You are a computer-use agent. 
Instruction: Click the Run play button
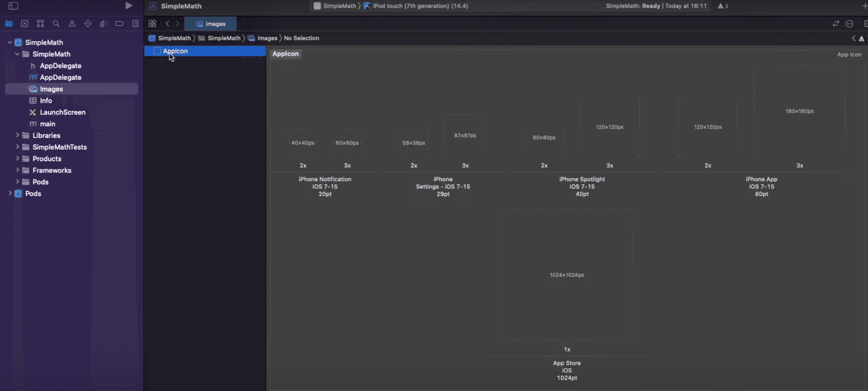tap(129, 6)
